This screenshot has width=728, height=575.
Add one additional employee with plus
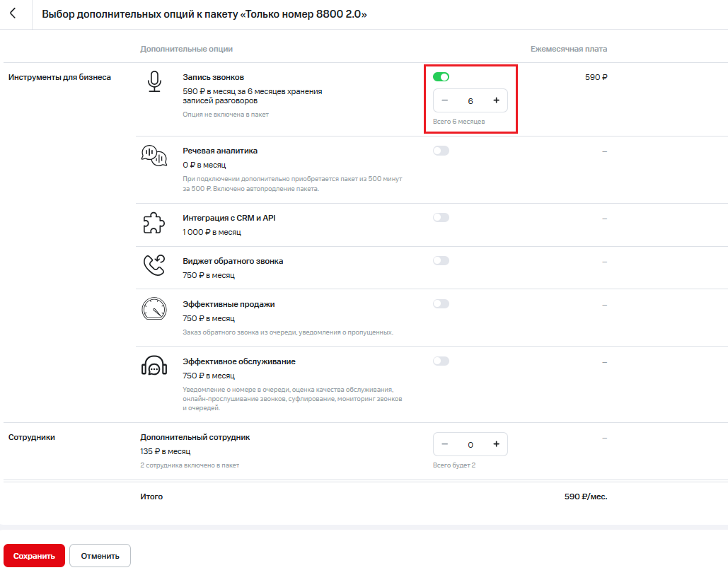pos(496,444)
